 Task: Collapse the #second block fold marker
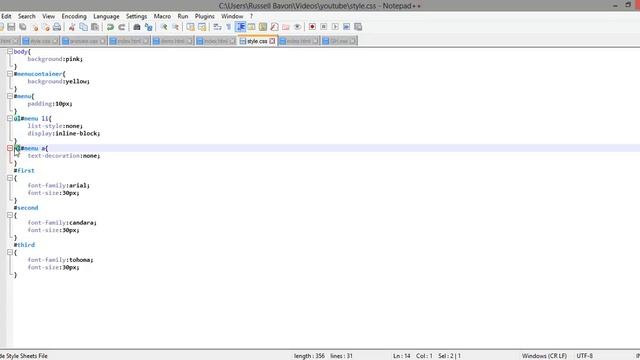pos(10,215)
